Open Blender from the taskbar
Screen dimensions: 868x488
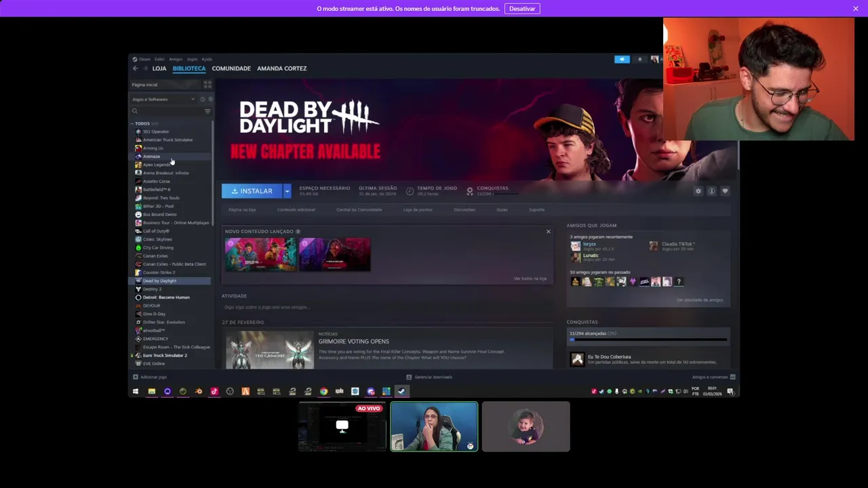click(x=199, y=391)
